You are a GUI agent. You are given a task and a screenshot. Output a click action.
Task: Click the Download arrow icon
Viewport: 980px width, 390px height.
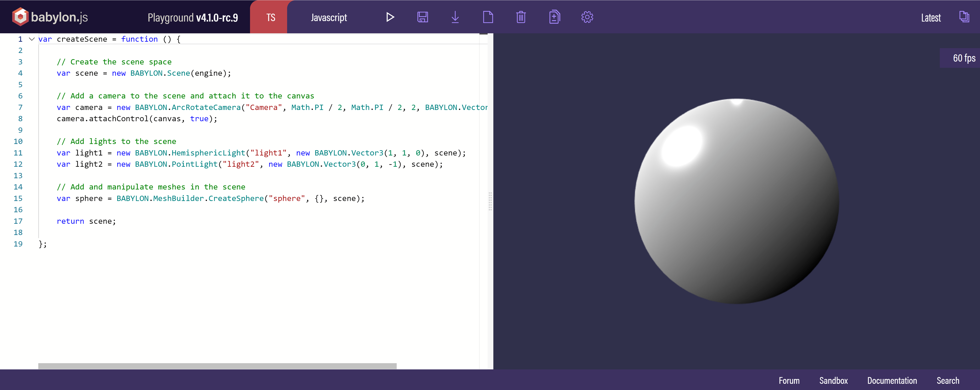(x=455, y=17)
